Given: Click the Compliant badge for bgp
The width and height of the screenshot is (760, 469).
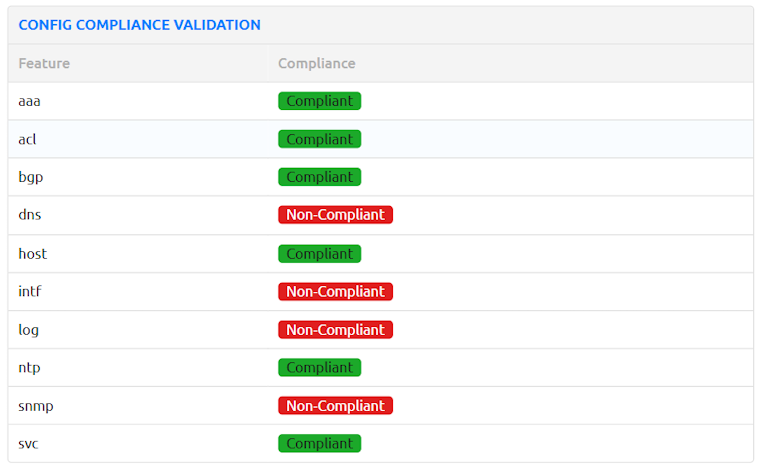Looking at the screenshot, I should [x=319, y=177].
